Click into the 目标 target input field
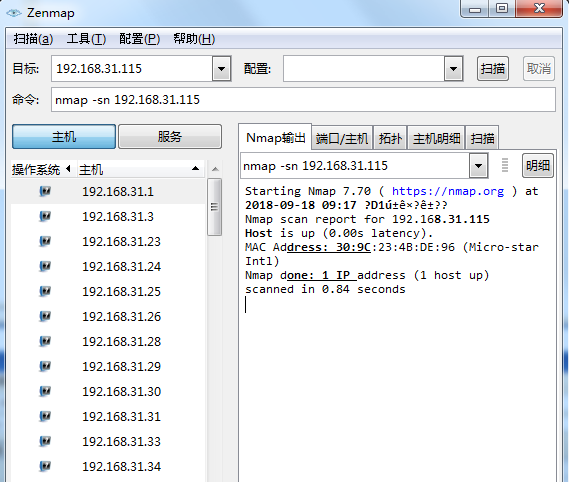569x482 pixels. tap(132, 69)
